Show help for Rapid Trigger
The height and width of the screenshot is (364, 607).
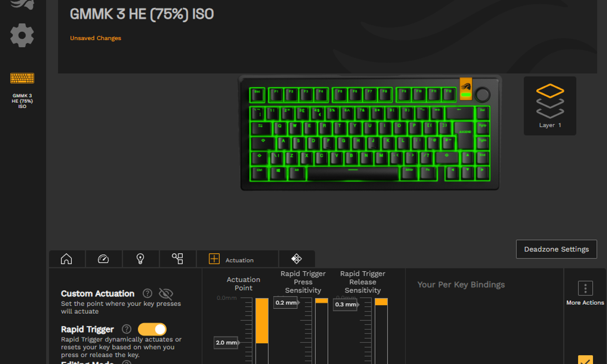(127, 329)
